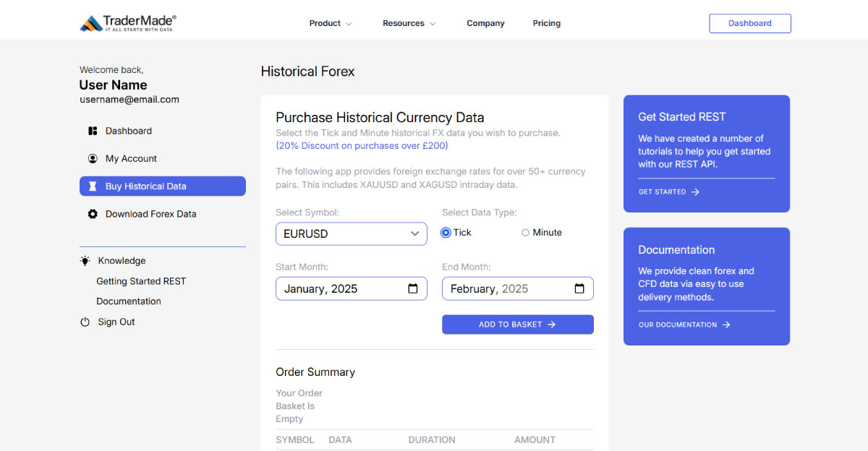Click the Dashboard grid icon in sidebar

[93, 131]
